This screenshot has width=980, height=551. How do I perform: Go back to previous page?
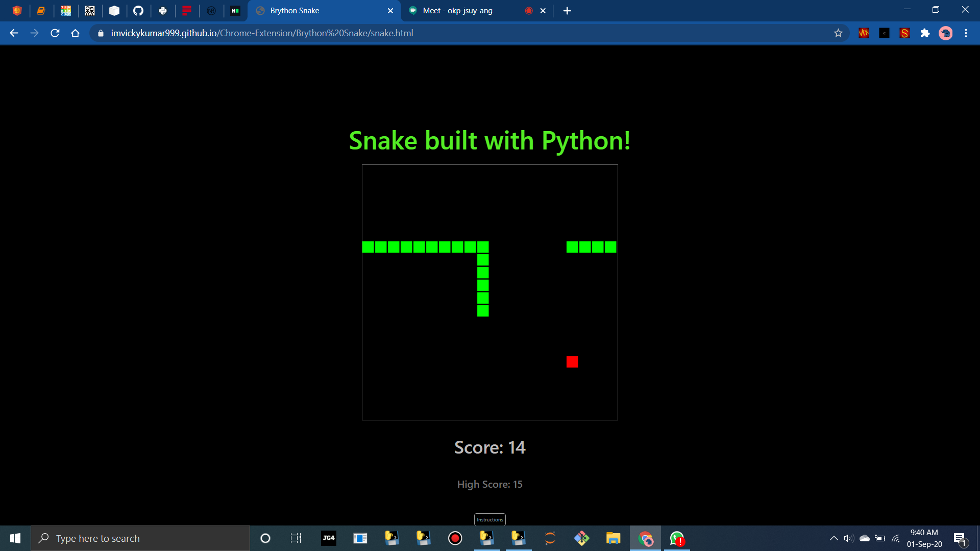pyautogui.click(x=14, y=33)
